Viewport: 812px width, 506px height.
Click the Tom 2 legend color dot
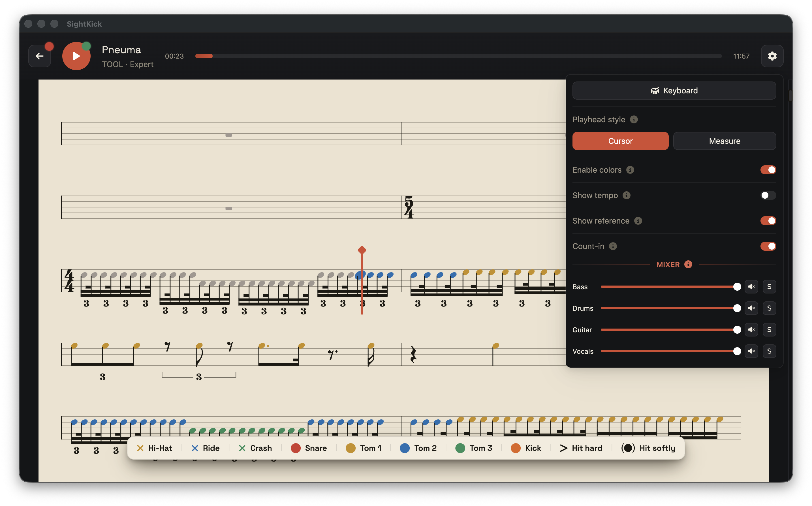pyautogui.click(x=405, y=448)
